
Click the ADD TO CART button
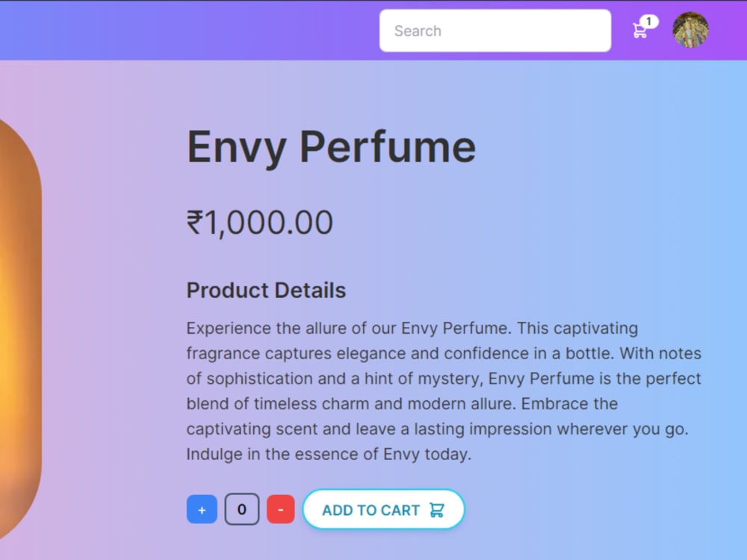(x=384, y=509)
